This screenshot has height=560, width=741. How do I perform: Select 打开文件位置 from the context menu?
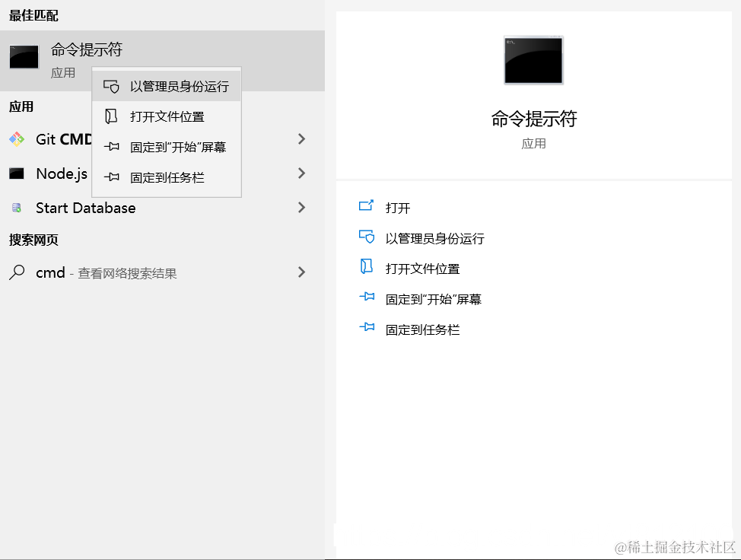(167, 116)
